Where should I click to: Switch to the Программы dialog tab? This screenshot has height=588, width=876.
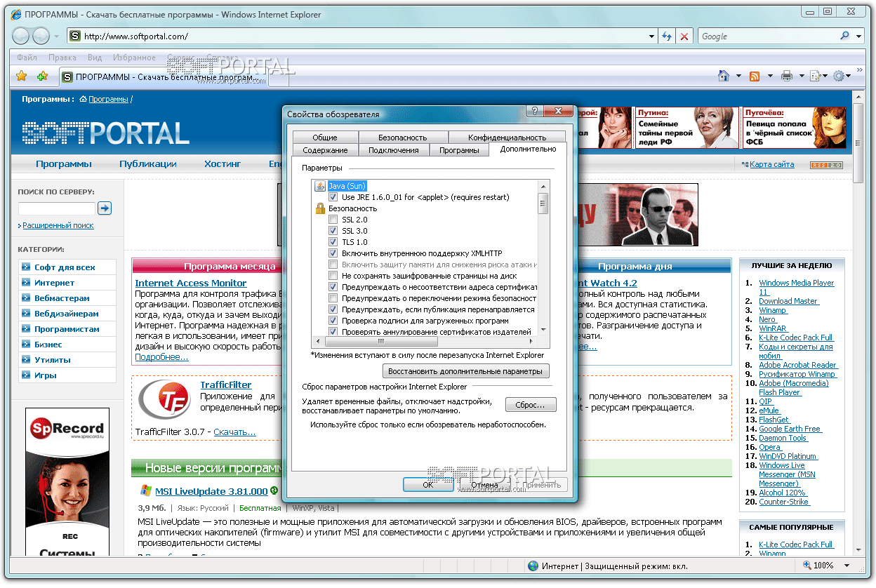pyautogui.click(x=459, y=150)
